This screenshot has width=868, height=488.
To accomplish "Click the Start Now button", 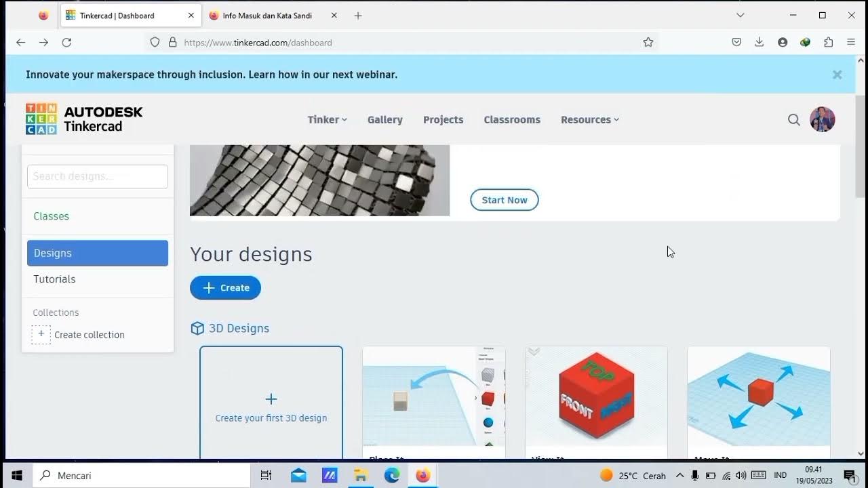I will click(505, 200).
